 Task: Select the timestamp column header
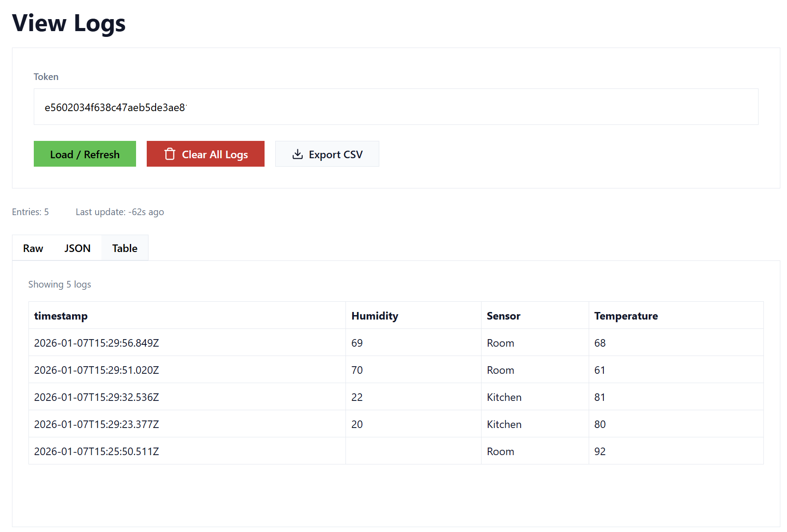(x=61, y=316)
